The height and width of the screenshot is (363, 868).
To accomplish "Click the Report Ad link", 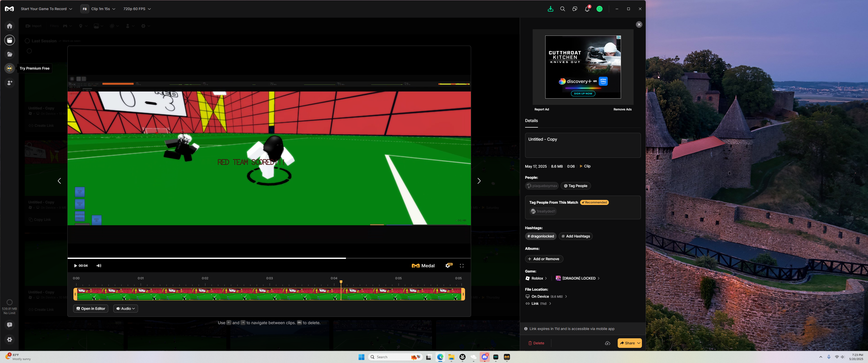I will 541,109.
